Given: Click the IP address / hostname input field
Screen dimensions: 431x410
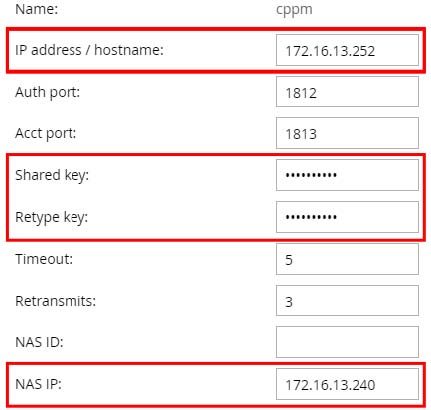Looking at the screenshot, I should point(347,50).
